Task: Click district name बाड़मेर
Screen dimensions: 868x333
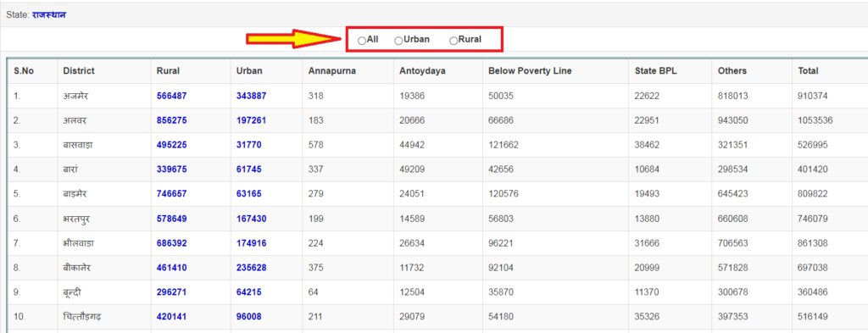Action: 75,194
